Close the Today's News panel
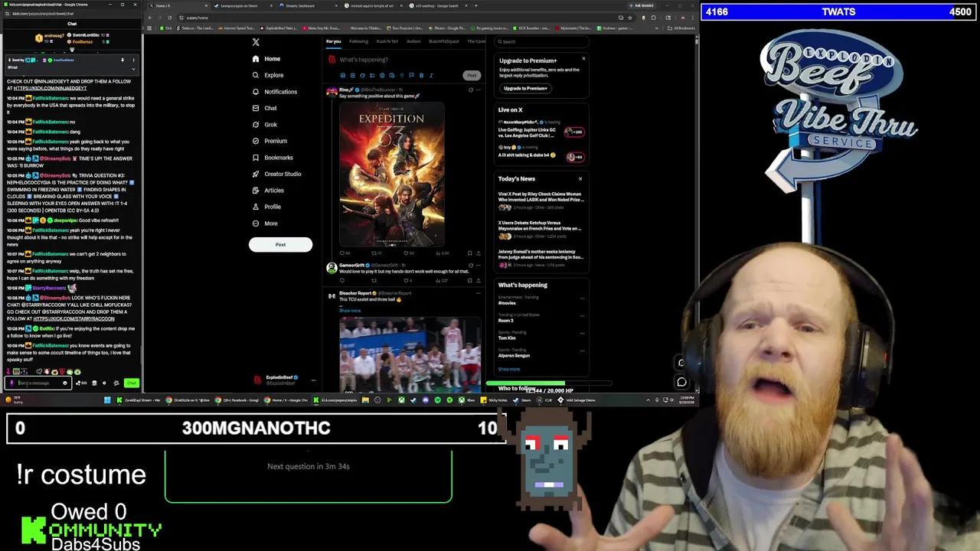 click(580, 179)
